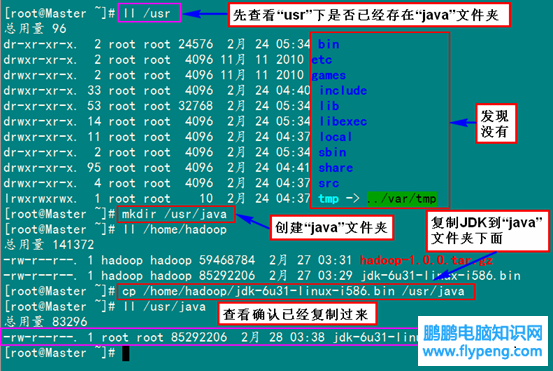Select the 'libexec' directory name
Screen dimensions: 553x371
(343, 121)
